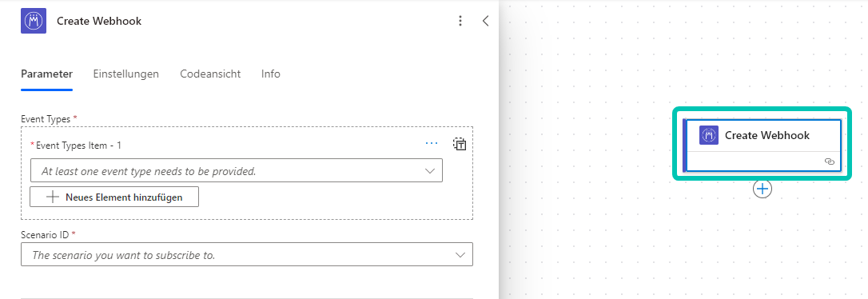Open the Info tab

271,74
